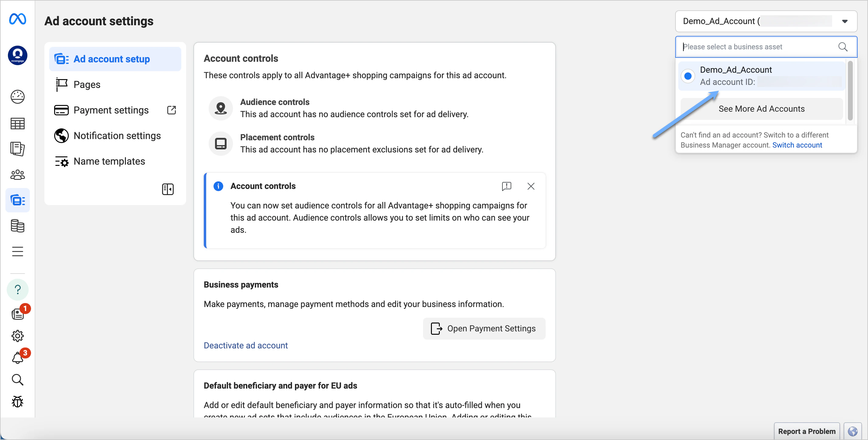Click See More Ad Accounts
Screen dimensions: 868x440
761,109
